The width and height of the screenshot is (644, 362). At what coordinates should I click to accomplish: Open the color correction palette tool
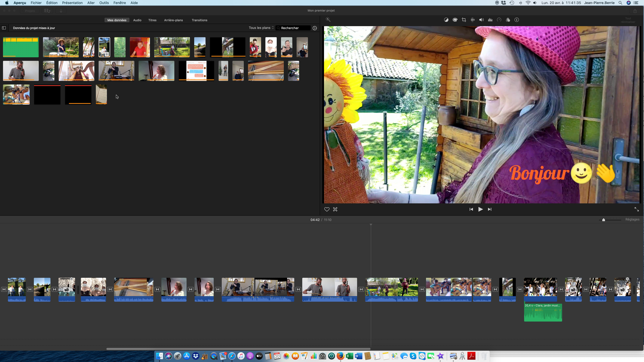pos(455,20)
